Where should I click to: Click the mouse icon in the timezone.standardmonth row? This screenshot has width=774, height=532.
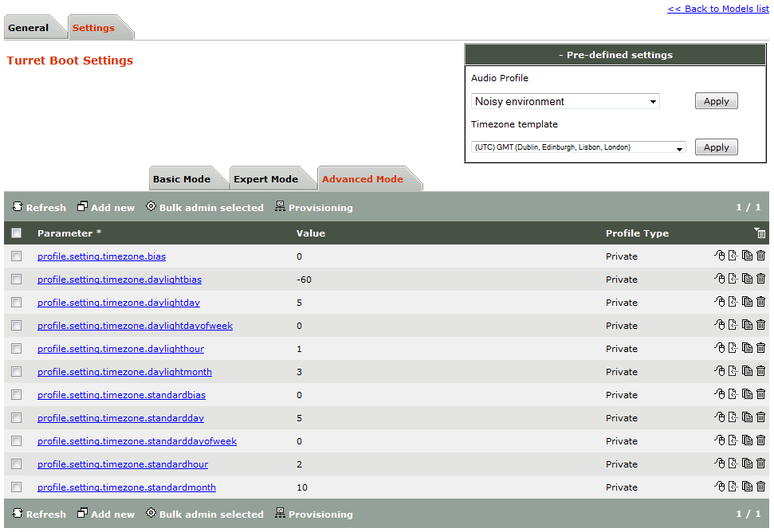point(720,487)
